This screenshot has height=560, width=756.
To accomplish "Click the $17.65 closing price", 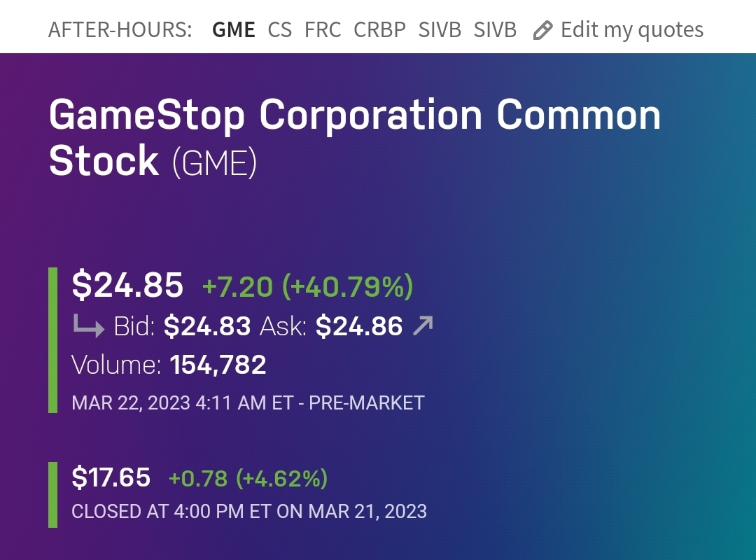I will (111, 477).
